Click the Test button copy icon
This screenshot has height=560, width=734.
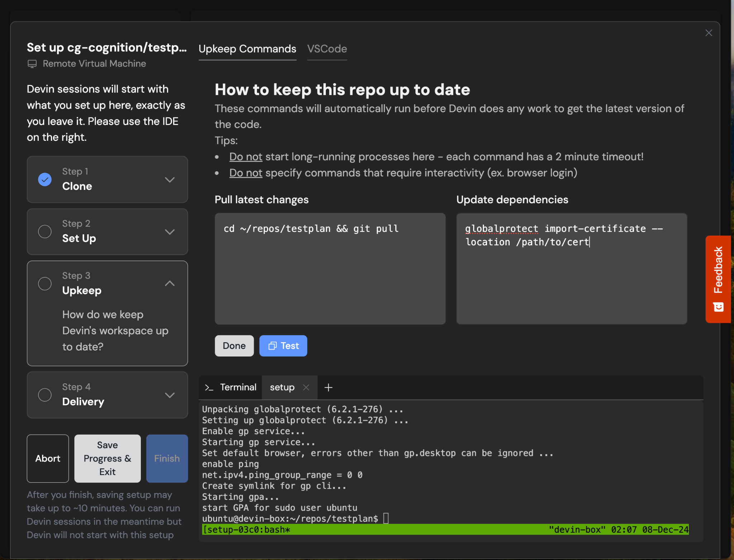[x=273, y=346]
